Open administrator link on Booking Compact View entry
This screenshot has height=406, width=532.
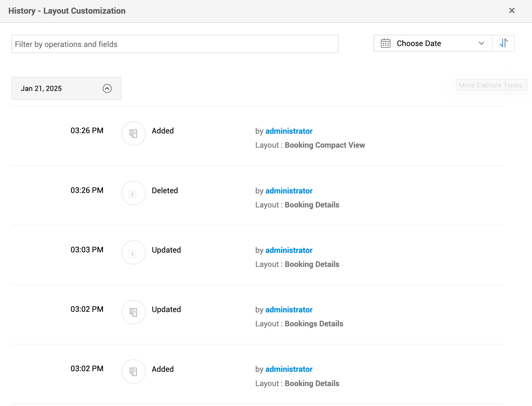[289, 131]
